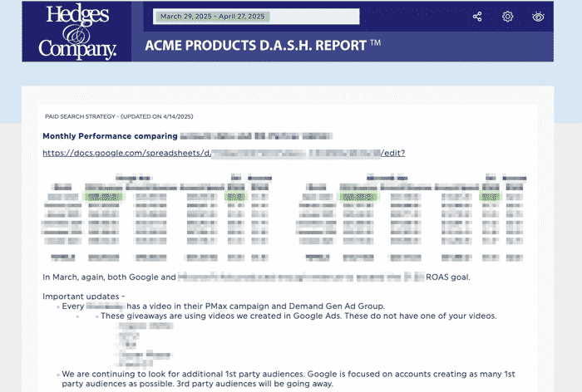
Task: Open the March 29 – April 27 date range picker
Action: coord(256,17)
